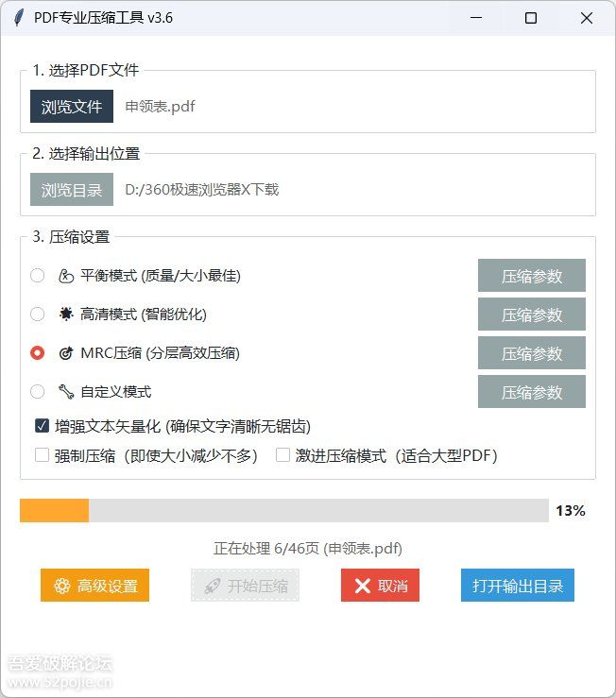Click the MRC compression target icon
Image resolution: width=616 pixels, height=698 pixels.
[x=66, y=353]
